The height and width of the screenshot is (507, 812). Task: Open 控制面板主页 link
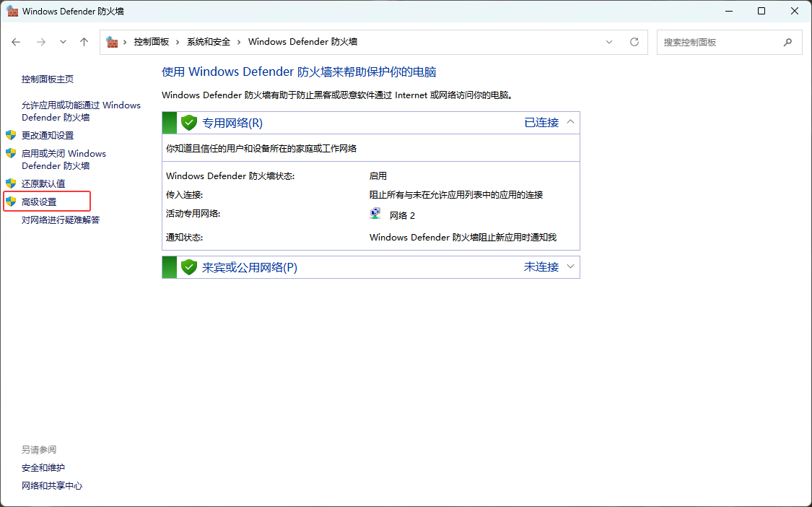coord(48,79)
